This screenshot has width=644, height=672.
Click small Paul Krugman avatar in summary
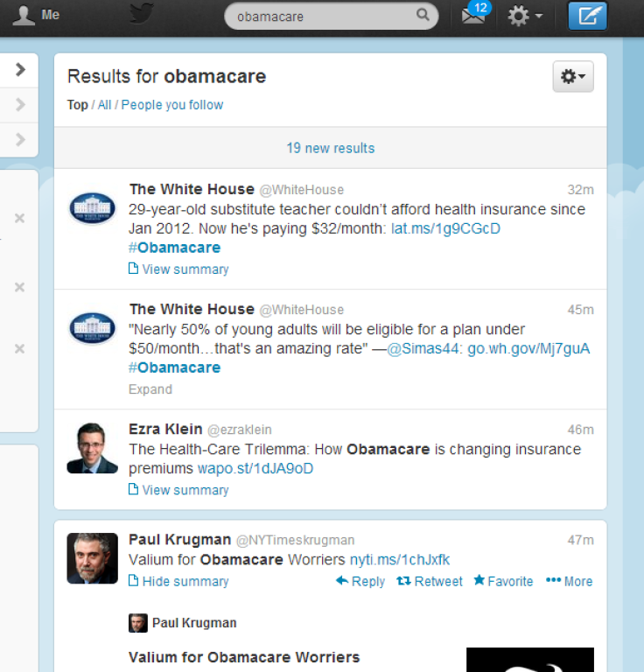[x=138, y=623]
